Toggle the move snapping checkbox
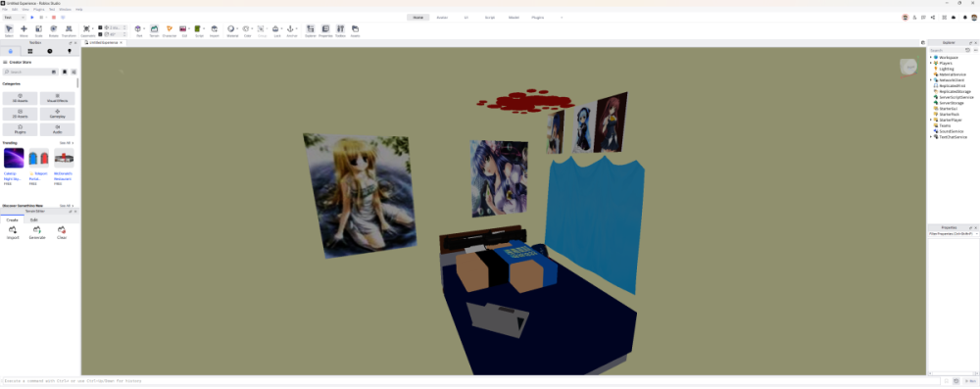 pos(100,27)
